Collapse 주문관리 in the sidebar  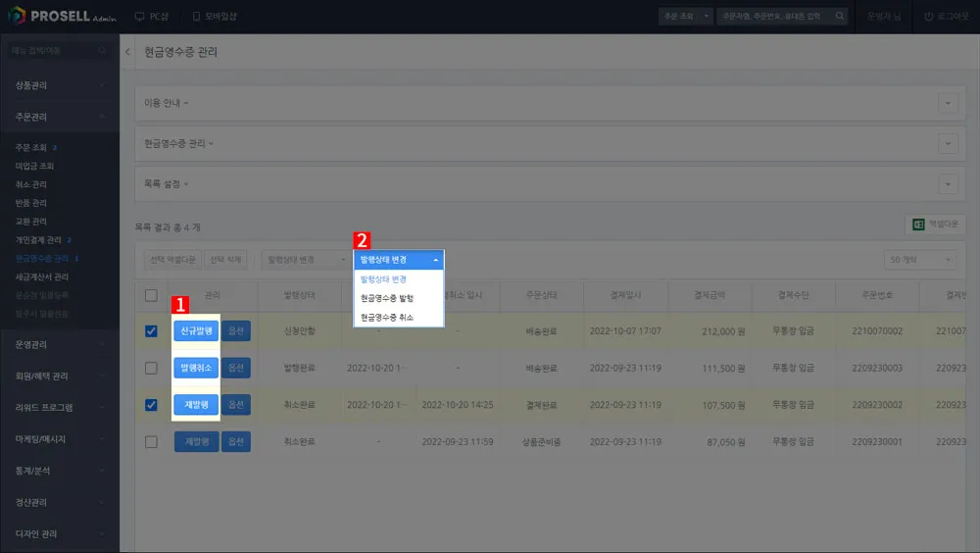[60, 117]
